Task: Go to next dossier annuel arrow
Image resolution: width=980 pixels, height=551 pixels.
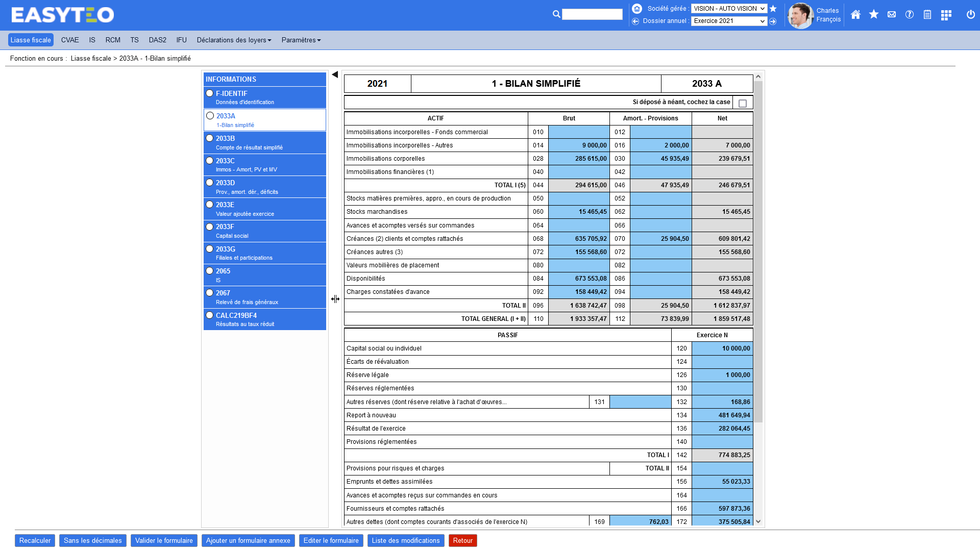Action: 773,21
